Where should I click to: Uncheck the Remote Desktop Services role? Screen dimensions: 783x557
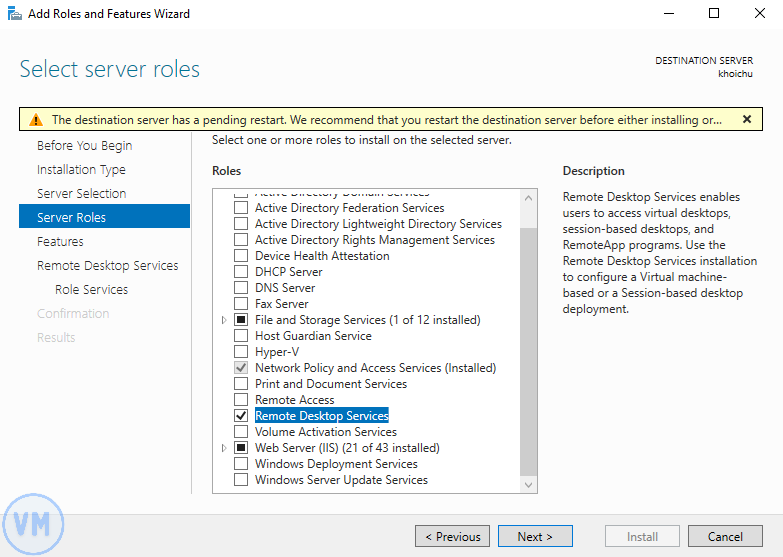click(x=240, y=416)
